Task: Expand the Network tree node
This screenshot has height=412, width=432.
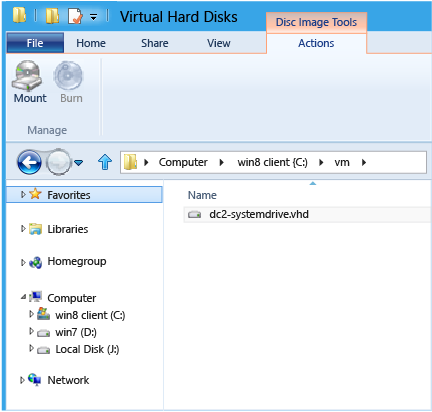Action: click(x=22, y=380)
